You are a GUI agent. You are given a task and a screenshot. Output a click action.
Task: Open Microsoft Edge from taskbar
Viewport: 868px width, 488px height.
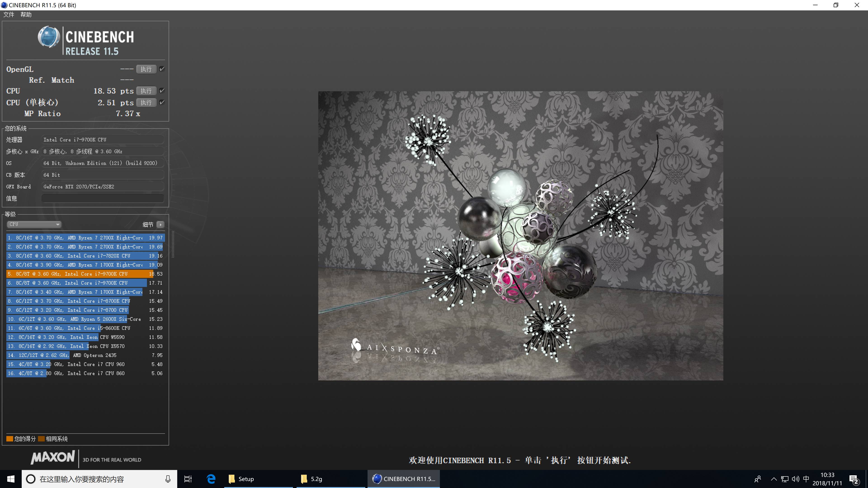click(x=211, y=479)
